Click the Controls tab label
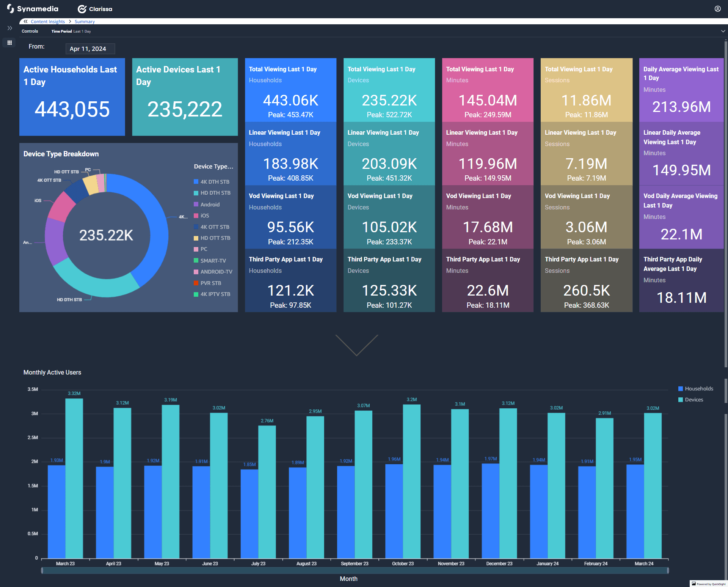Screen dimensions: 728x587 30,31
